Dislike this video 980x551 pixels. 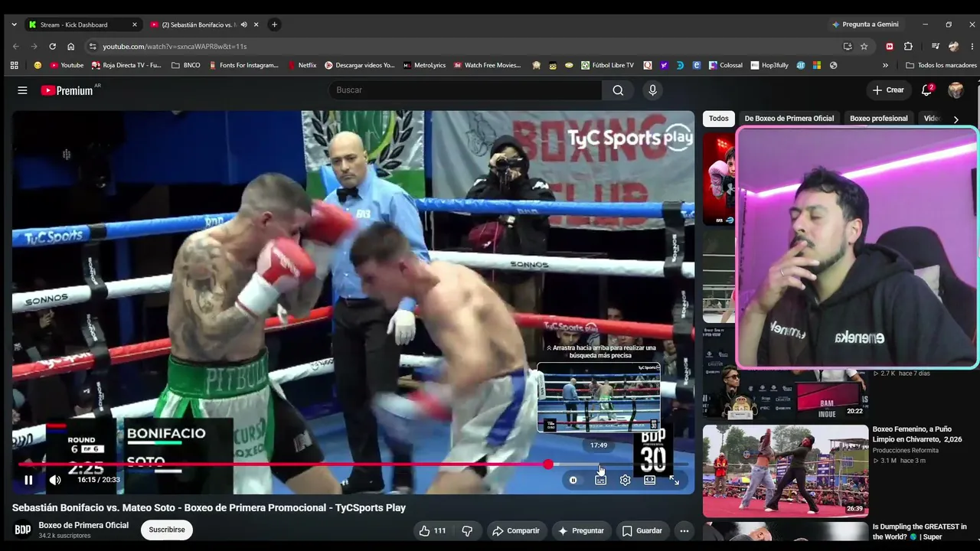467,530
